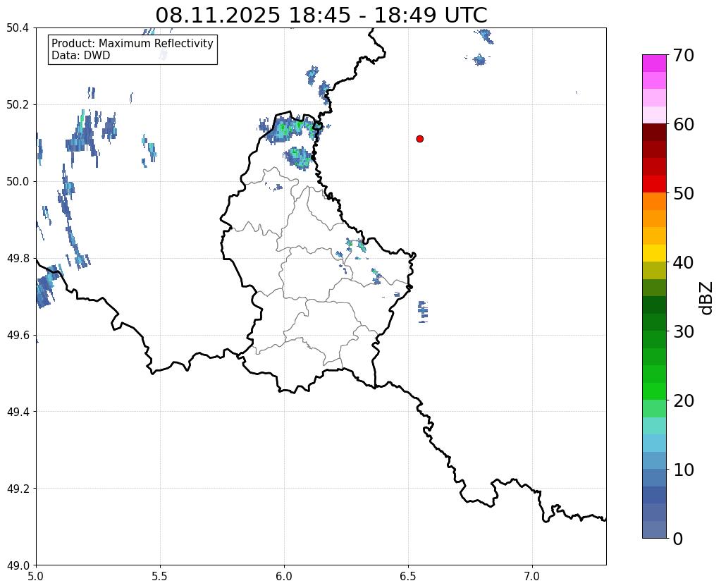Click latitude axis label 50.2
Screen dimensions: 721x588
coord(18,105)
